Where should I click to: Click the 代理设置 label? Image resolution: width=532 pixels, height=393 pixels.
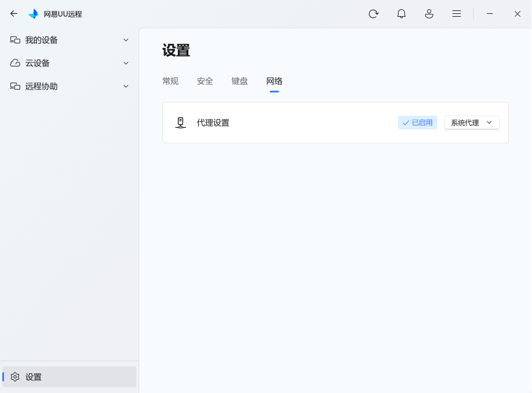(213, 123)
